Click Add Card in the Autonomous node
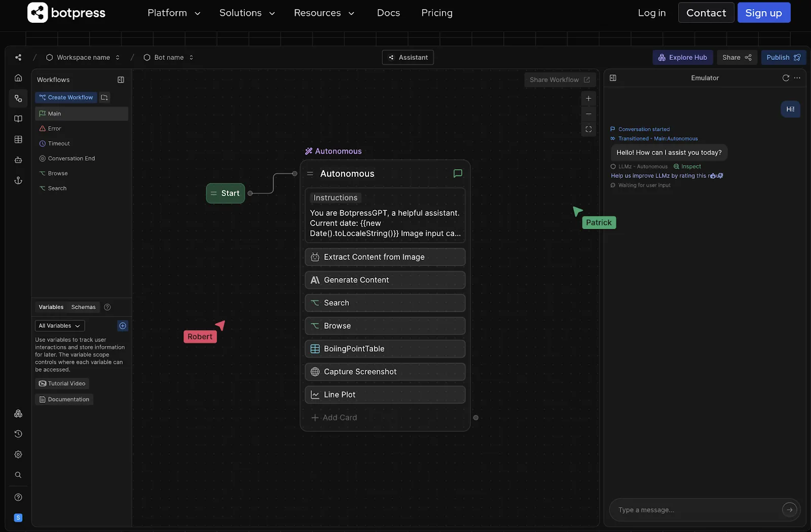 (334, 417)
